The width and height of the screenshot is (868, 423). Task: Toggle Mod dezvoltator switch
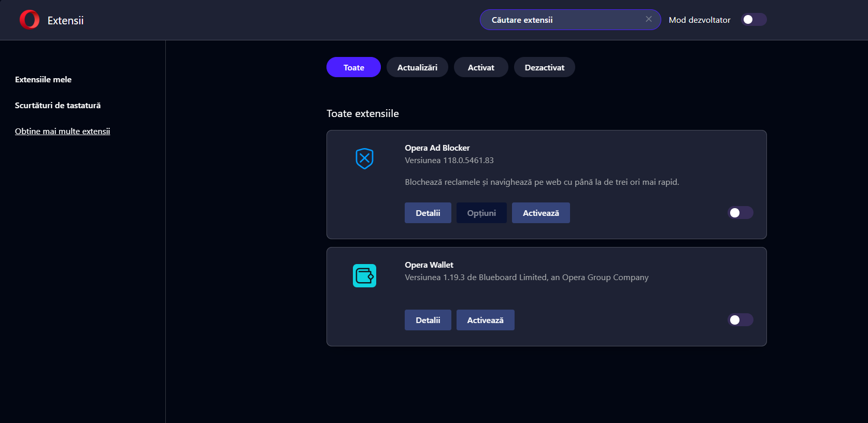click(x=754, y=20)
